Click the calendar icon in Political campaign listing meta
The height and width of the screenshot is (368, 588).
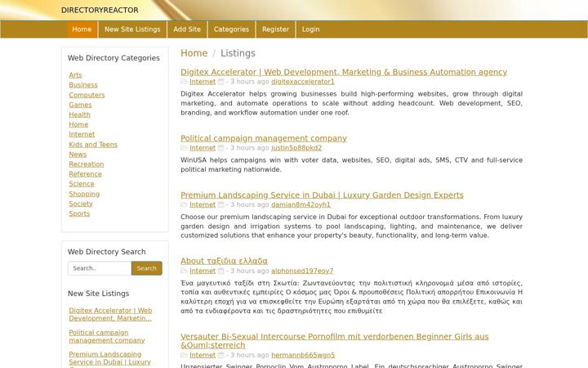click(220, 148)
